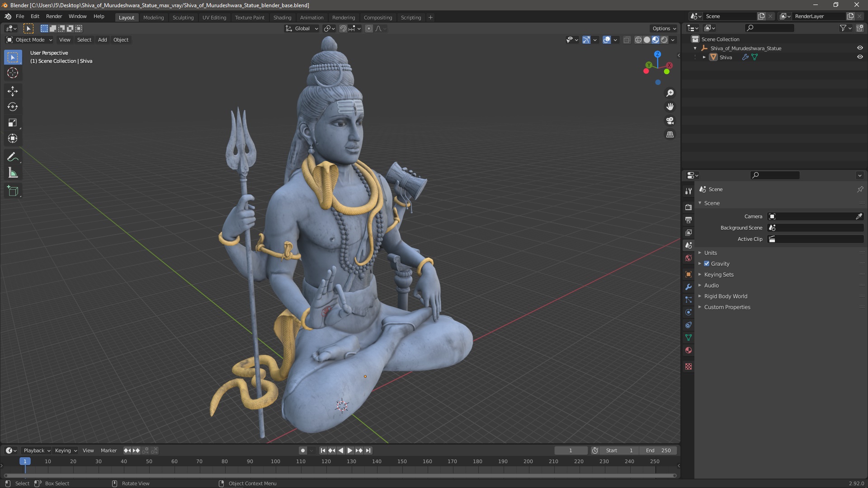Switch perspective/orthographic grid icon

(x=670, y=135)
